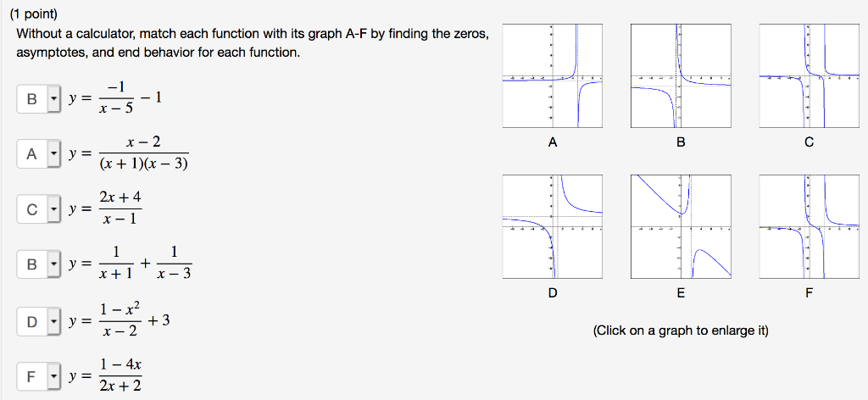The height and width of the screenshot is (400, 868).
Task: Enlarge graph F thumbnail
Action: [x=810, y=226]
